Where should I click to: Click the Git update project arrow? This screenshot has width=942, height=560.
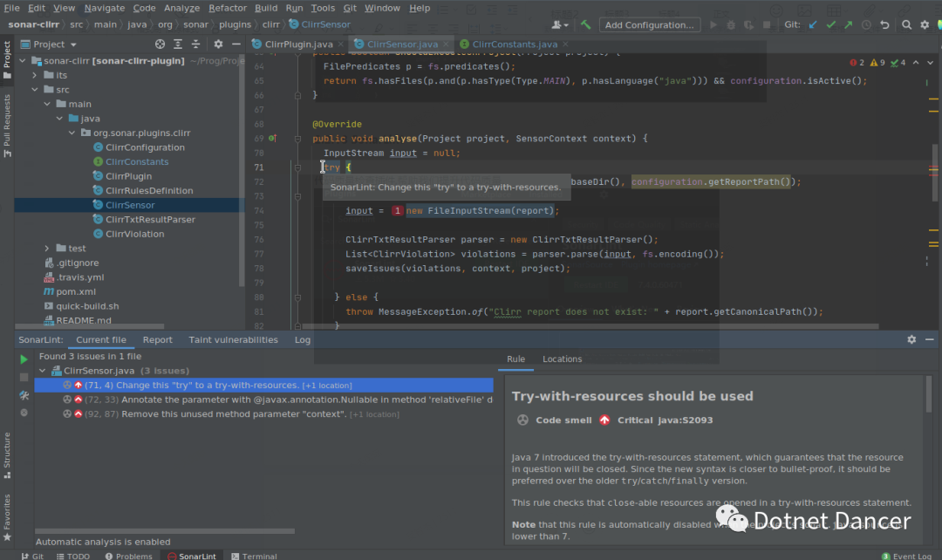click(813, 25)
